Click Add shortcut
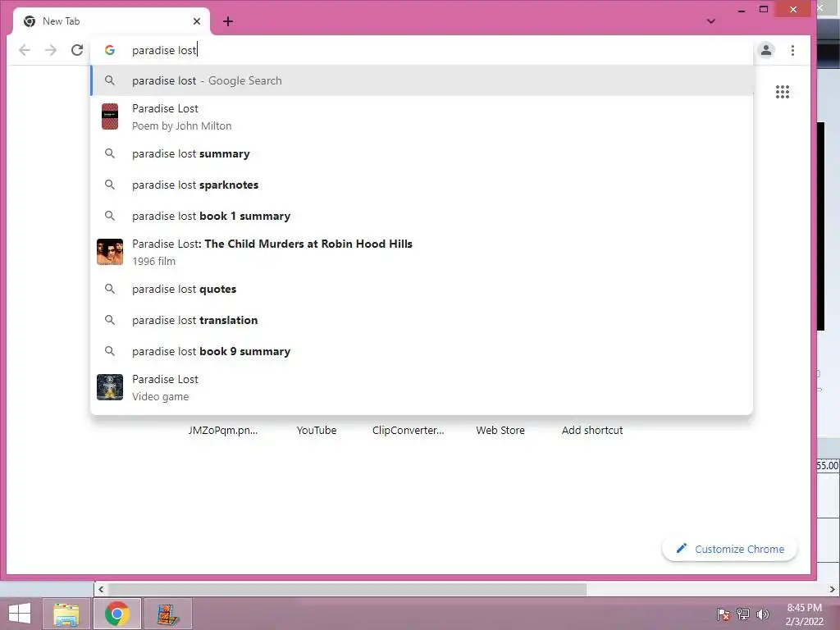Image resolution: width=840 pixels, height=630 pixels. [x=592, y=430]
